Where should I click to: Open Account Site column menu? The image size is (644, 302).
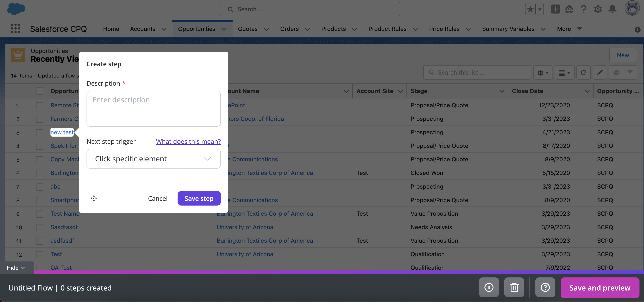pyautogui.click(x=400, y=91)
